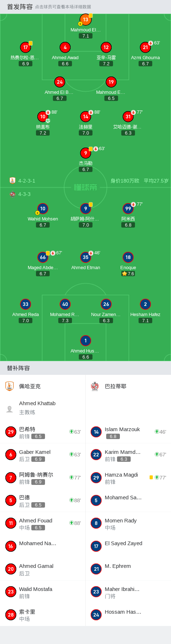Tap substitute number 29 巴希特 row

point(43,432)
